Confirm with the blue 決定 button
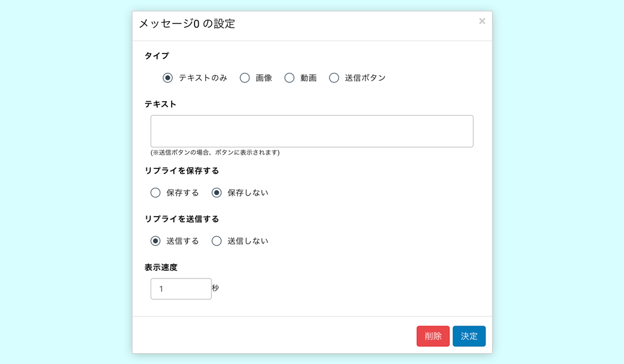 point(469,336)
